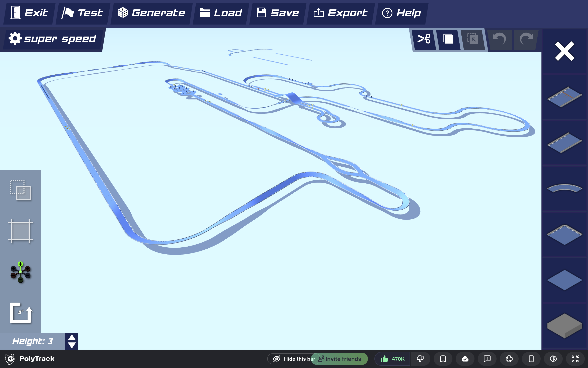Increase height with the up arrow

[72, 337]
